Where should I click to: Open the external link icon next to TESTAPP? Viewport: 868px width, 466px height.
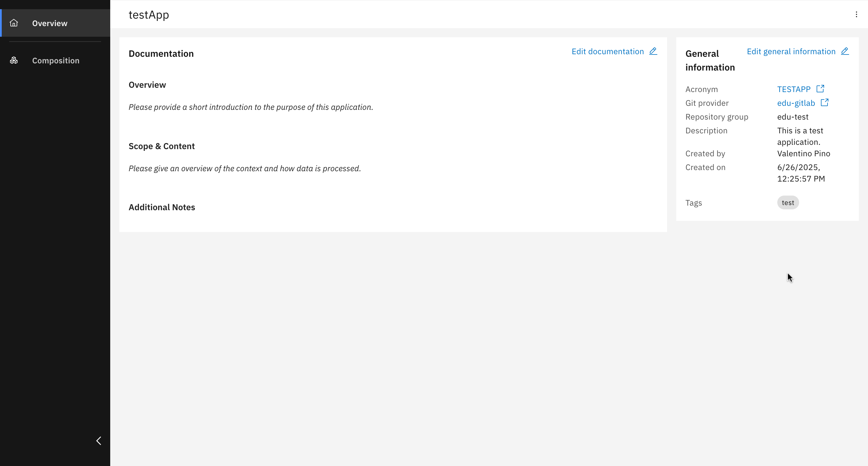tap(820, 88)
